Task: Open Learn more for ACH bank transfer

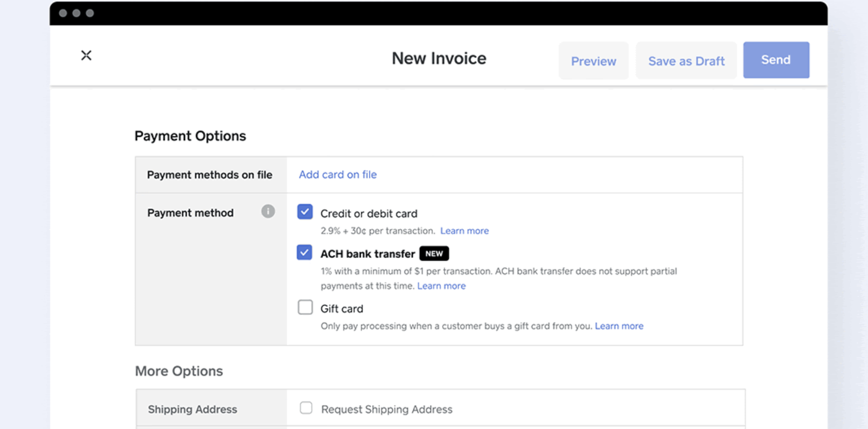Action: click(x=441, y=286)
